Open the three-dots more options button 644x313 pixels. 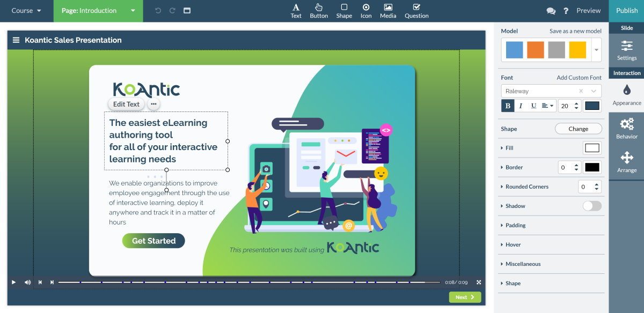click(x=153, y=104)
